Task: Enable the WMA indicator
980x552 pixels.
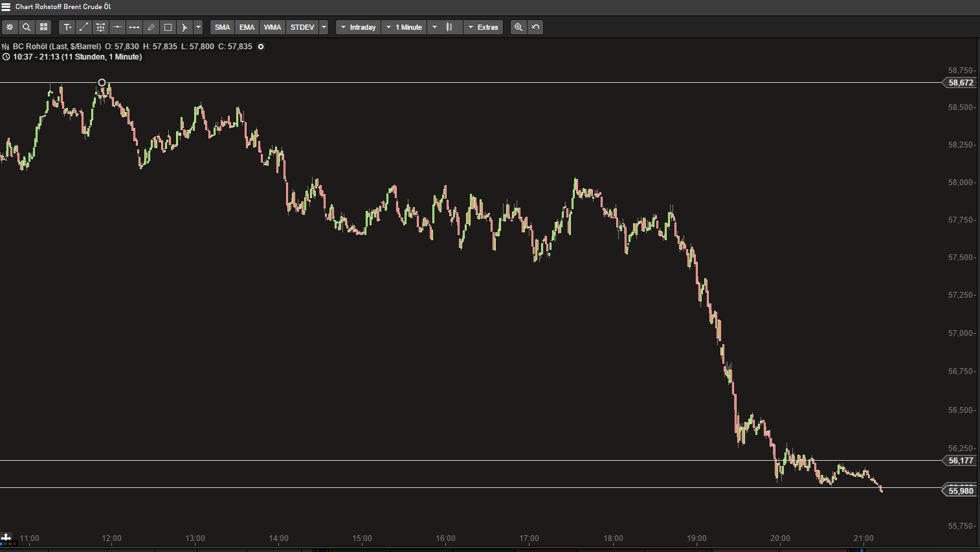Action: pyautogui.click(x=272, y=27)
